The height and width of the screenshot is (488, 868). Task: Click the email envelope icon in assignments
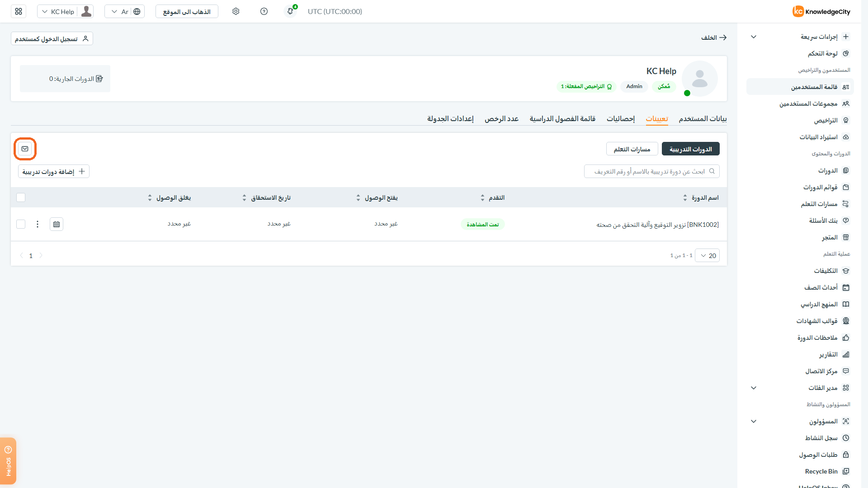[x=25, y=149]
